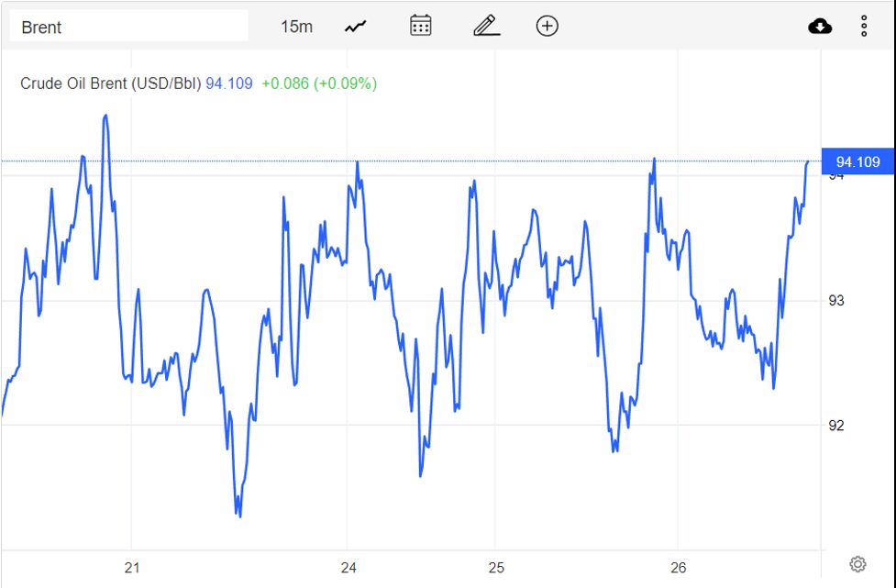896x588 pixels.
Task: Click the Brent symbol search field
Action: (x=129, y=27)
